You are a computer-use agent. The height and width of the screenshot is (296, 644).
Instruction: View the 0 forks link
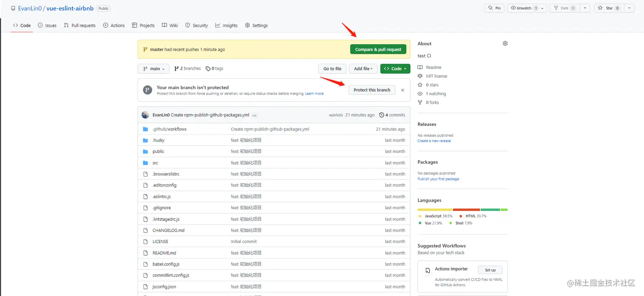point(428,102)
